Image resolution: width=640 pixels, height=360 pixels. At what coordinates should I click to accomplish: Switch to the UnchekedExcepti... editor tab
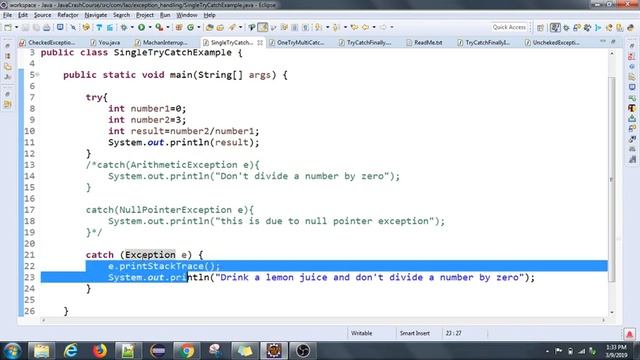(552, 42)
